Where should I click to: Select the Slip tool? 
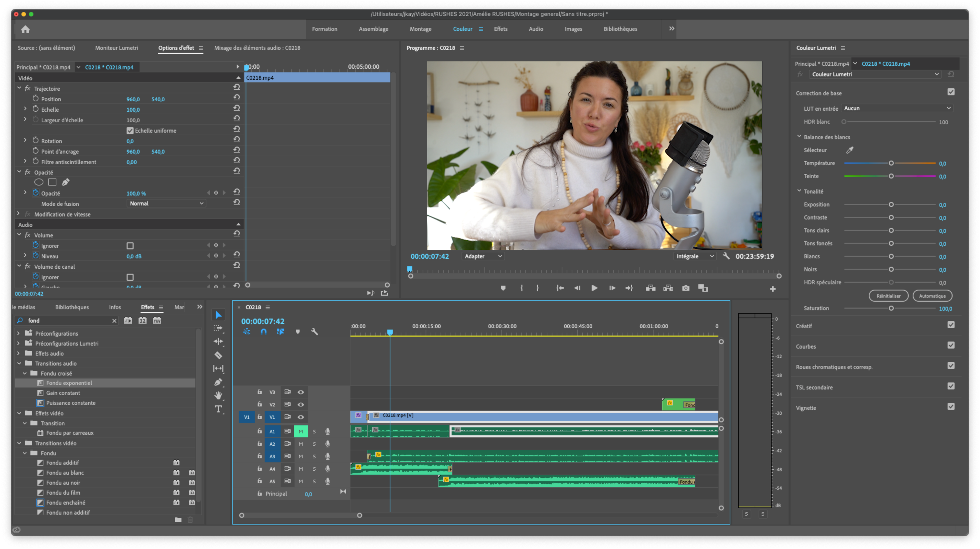tap(218, 368)
